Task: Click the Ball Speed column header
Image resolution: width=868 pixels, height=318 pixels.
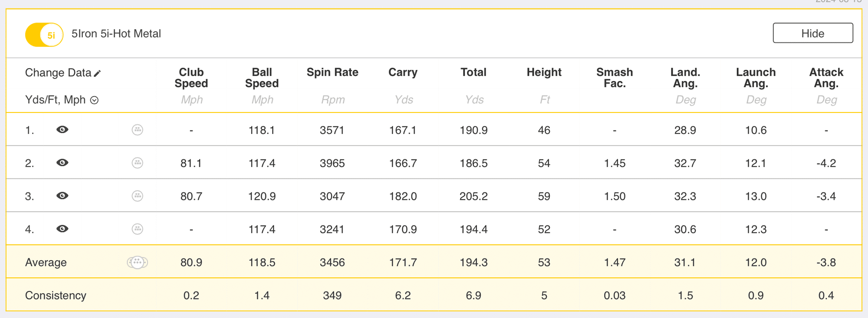Action: click(x=262, y=78)
